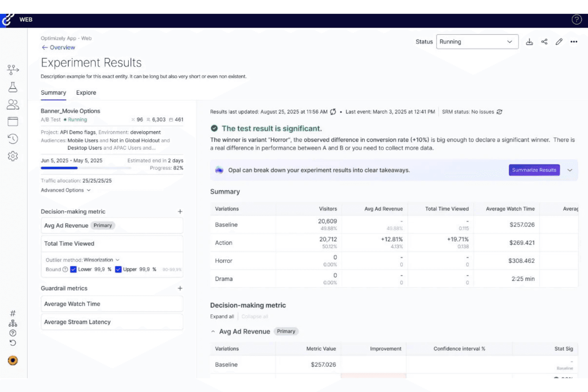Open the three-dot more options menu
588x392 pixels.
[574, 42]
